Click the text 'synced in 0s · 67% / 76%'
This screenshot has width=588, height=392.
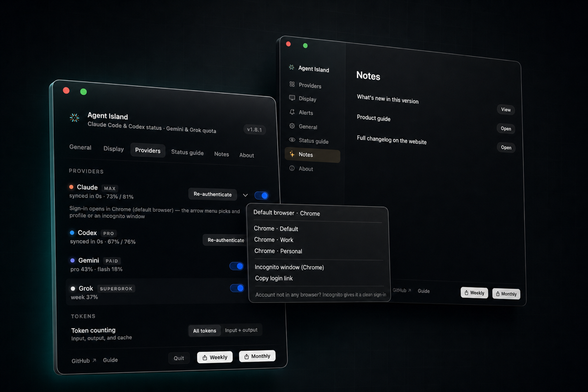point(103,242)
